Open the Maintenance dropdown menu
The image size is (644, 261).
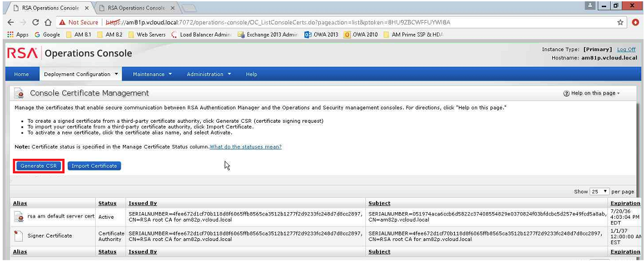[152, 74]
